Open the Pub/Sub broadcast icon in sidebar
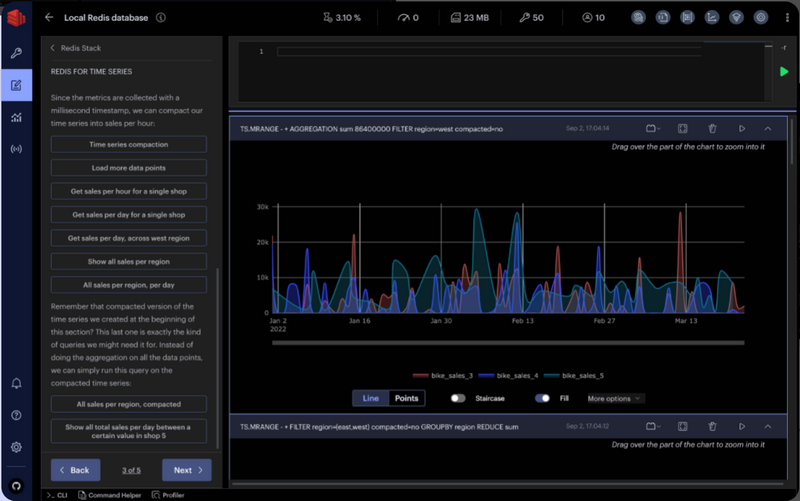The image size is (800, 501). point(16,149)
